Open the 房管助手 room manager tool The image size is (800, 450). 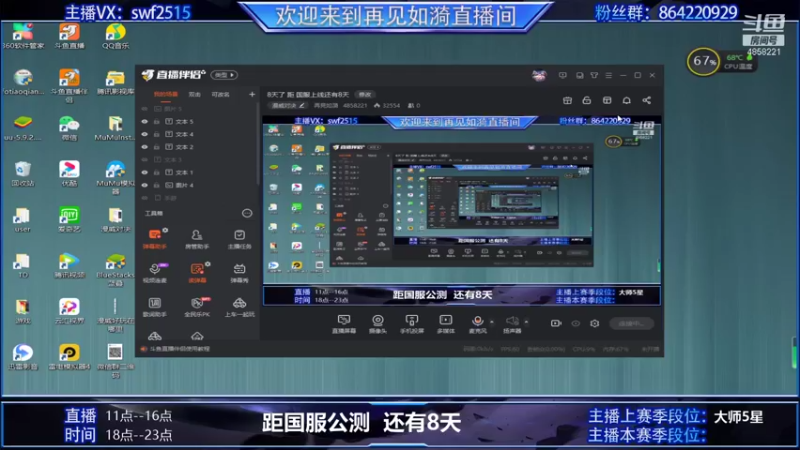click(196, 238)
